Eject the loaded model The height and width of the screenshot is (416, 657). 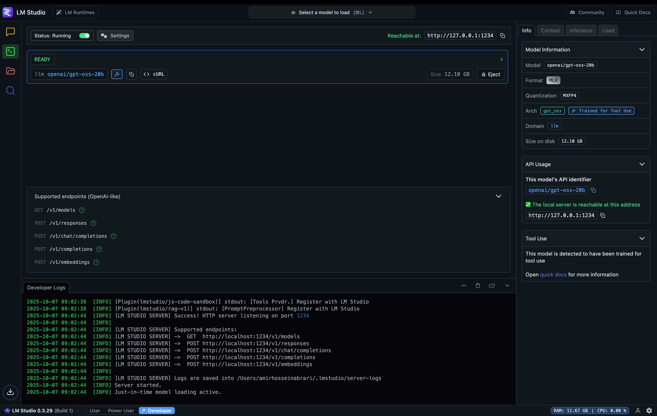(490, 74)
